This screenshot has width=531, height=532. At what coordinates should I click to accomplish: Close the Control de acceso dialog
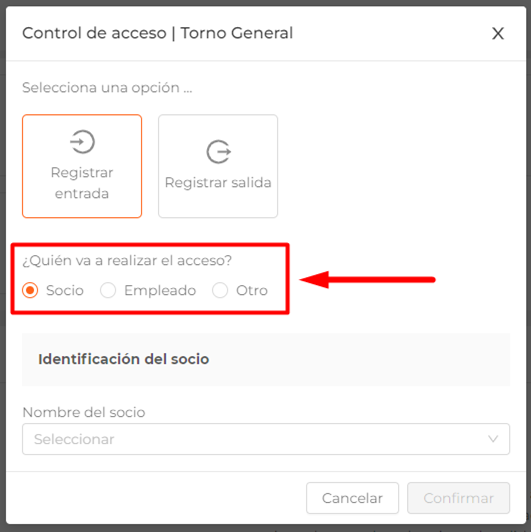(x=498, y=33)
